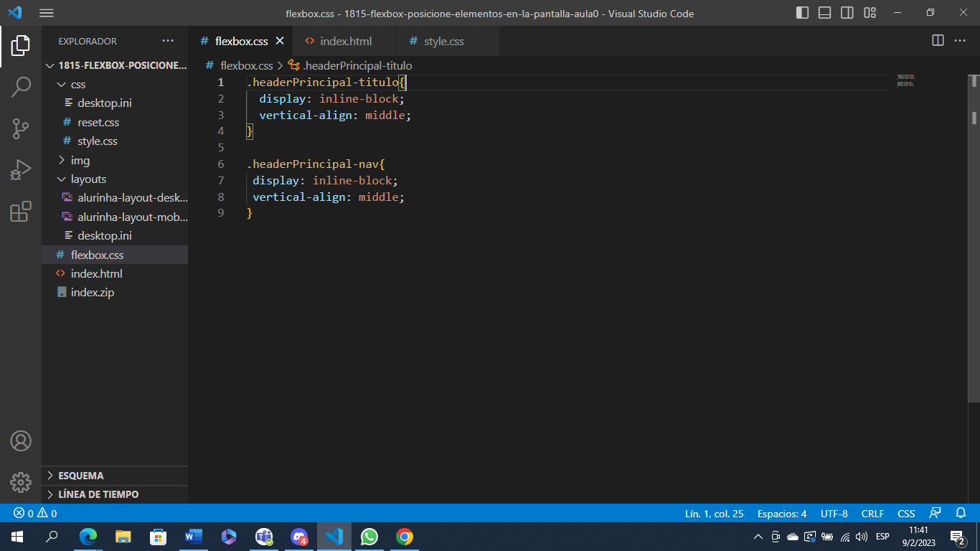Collapse the 1815-FLEXBOX-POSICIONE project root
Image resolution: width=980 pixels, height=551 pixels.
[115, 65]
